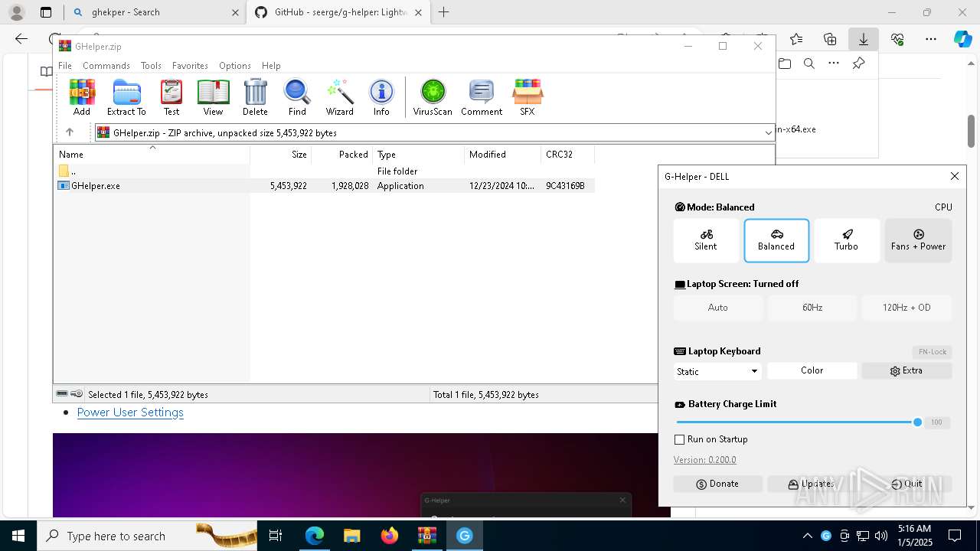Open Edge settings and more menu
The image size is (980, 551).
coord(930,39)
